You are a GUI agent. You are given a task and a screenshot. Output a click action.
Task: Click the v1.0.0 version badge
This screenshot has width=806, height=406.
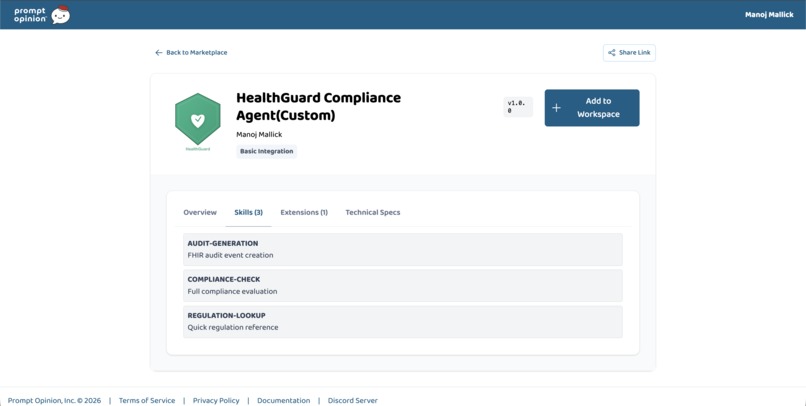(518, 107)
